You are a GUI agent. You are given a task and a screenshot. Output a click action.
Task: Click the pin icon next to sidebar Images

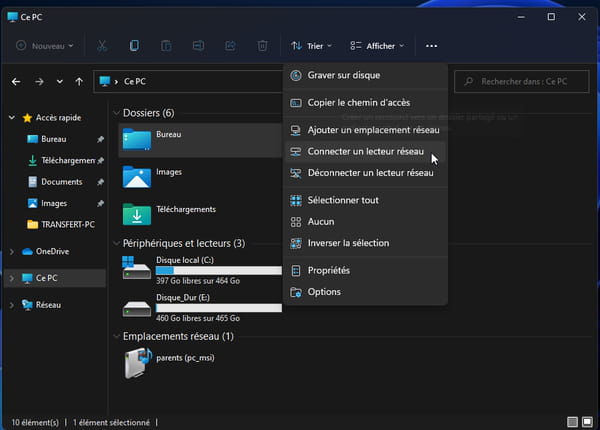100,204
